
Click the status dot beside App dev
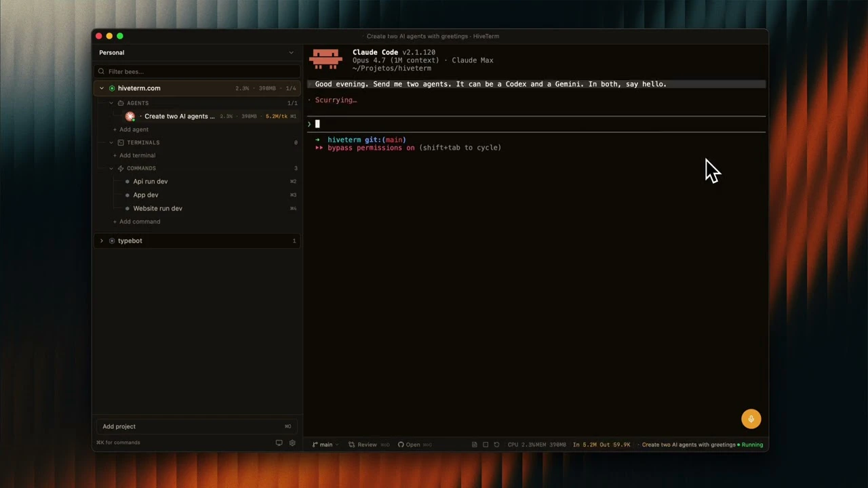(x=127, y=195)
